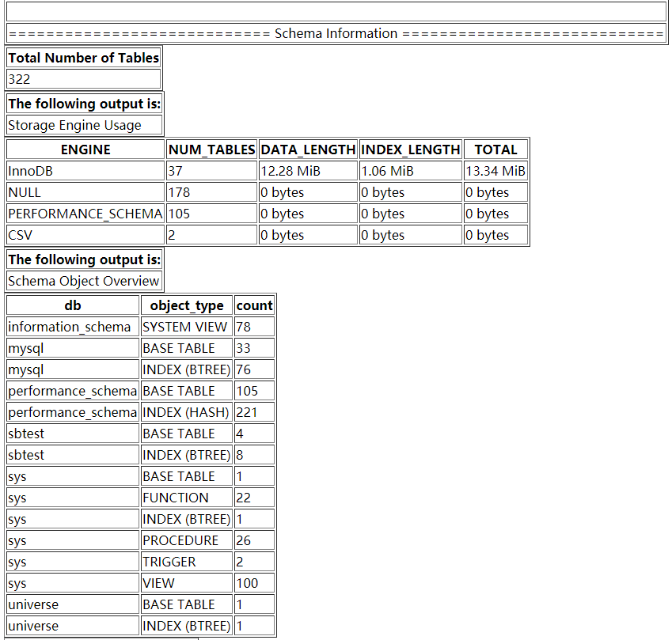Click the Schema Information banner text
The image size is (672, 640).
click(x=336, y=33)
